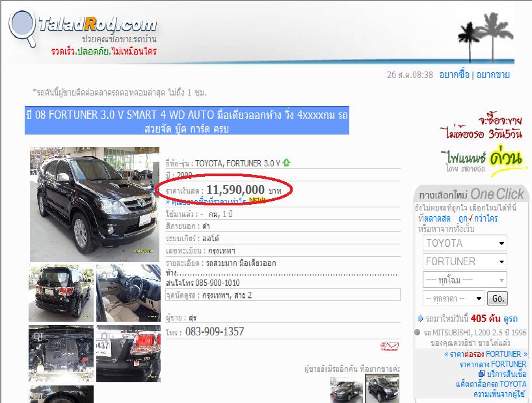The image size is (532, 403).
Task: Click the ดูรถ link after 405 คัน
Action: 511,318
